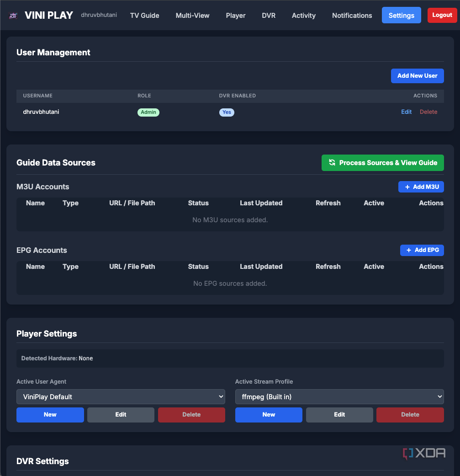Click 'Detected Hardware: None' text

[57, 358]
